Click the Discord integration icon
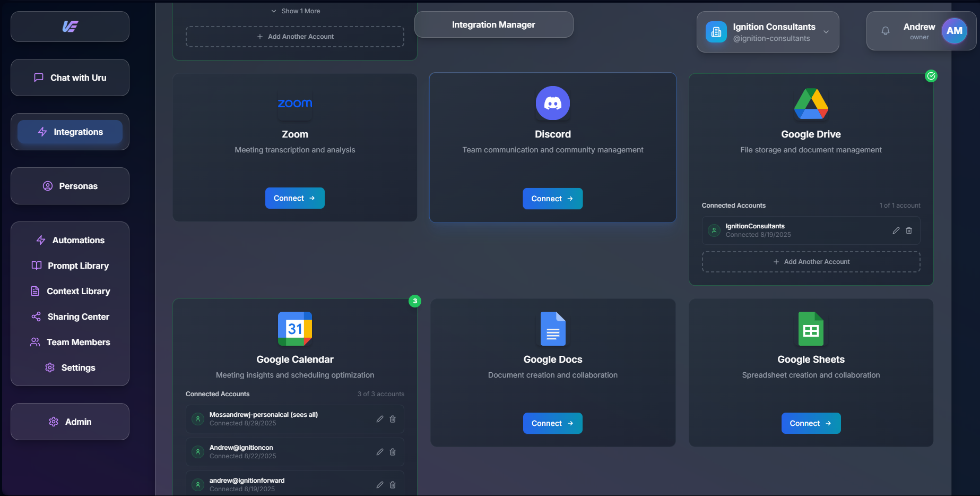Screen dimensions: 980x496 pyautogui.click(x=552, y=103)
